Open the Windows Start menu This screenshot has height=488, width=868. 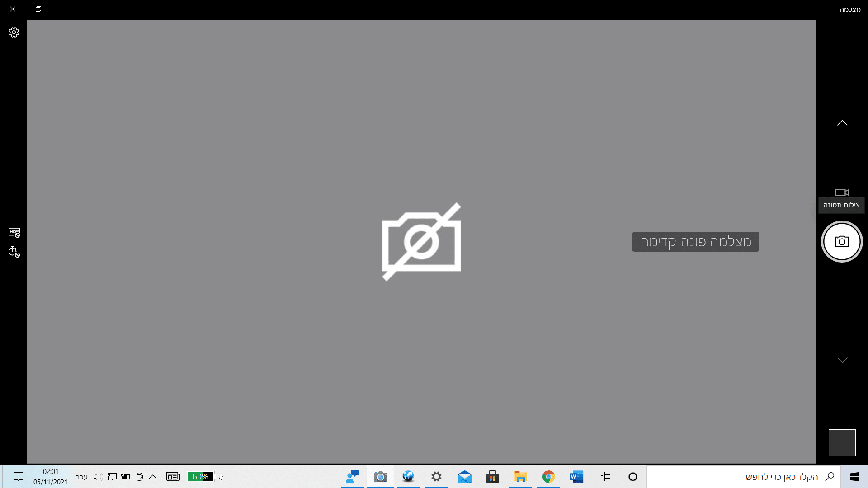[x=854, y=477]
